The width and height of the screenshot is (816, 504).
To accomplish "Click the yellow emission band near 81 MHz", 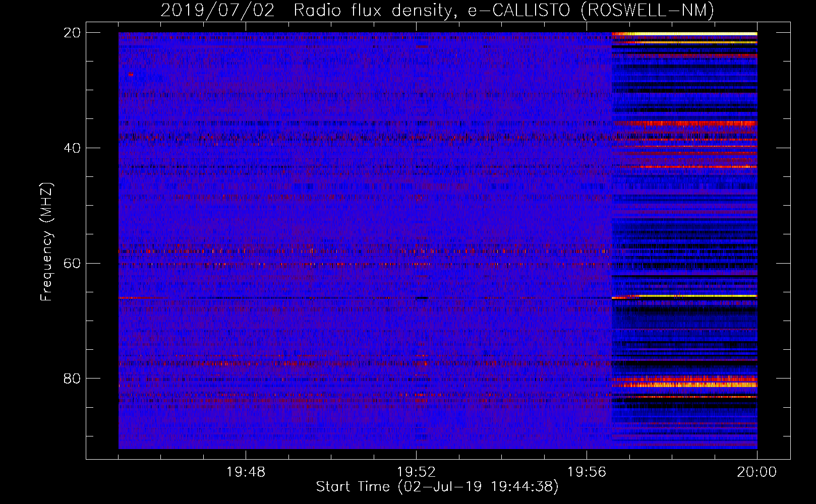I will pyautogui.click(x=684, y=385).
